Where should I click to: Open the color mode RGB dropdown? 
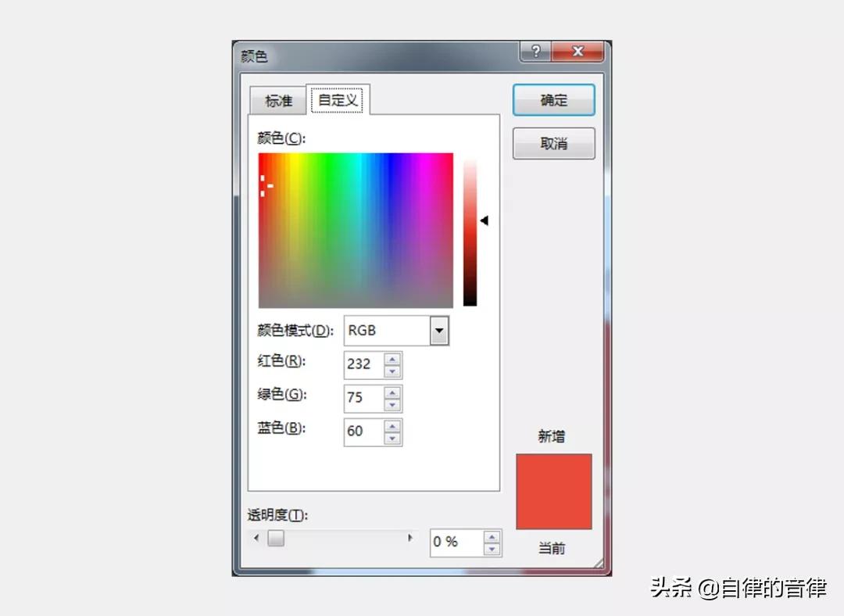coord(439,330)
